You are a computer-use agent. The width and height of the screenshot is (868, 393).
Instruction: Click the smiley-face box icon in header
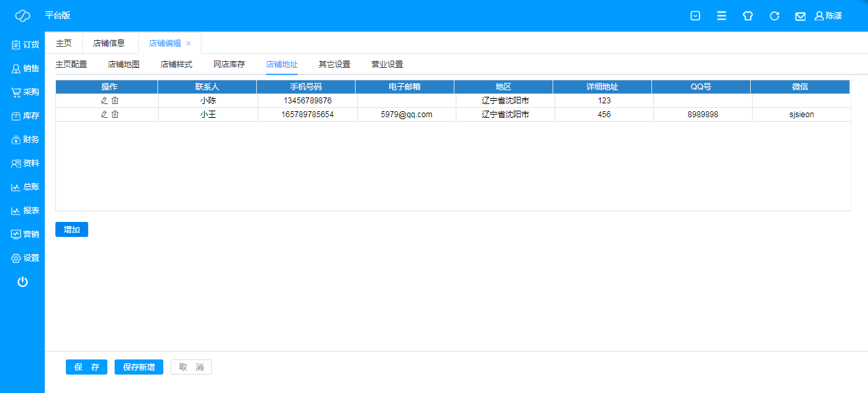[x=695, y=16]
